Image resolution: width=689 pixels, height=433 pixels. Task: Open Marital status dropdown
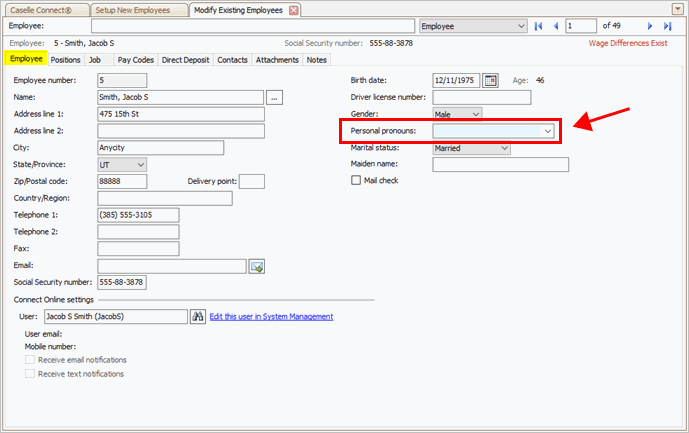click(503, 148)
